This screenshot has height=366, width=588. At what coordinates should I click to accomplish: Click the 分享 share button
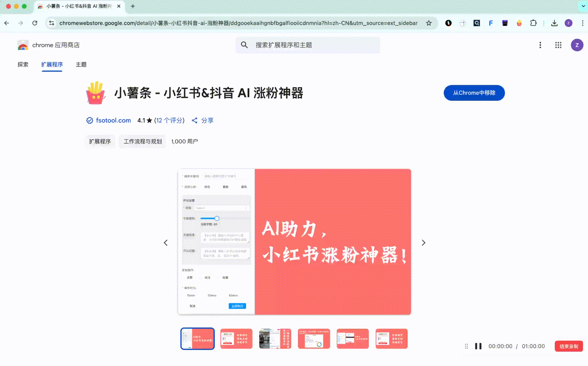tap(203, 120)
